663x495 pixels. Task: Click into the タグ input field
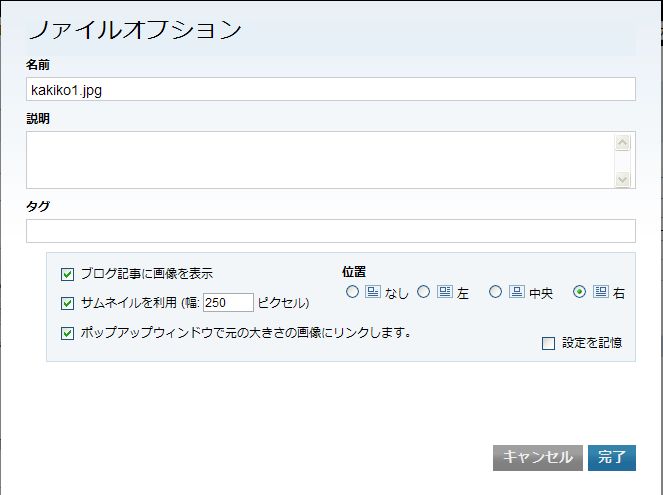pos(331,231)
